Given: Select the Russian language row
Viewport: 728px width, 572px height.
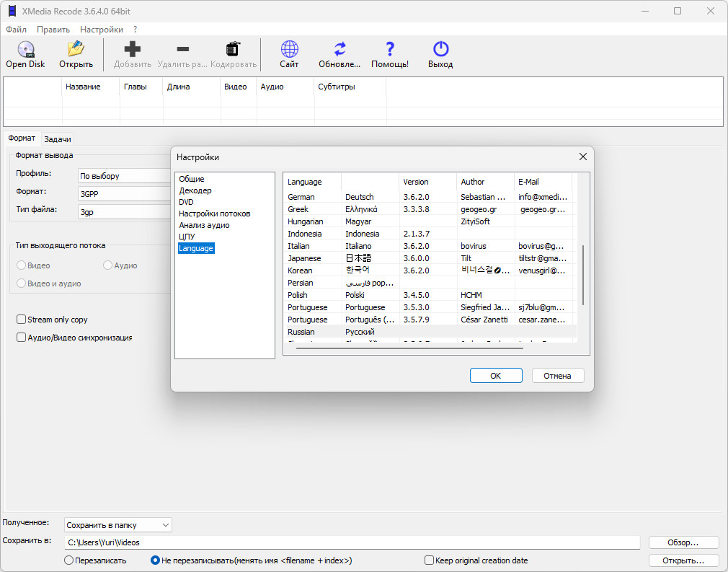Looking at the screenshot, I should 430,332.
